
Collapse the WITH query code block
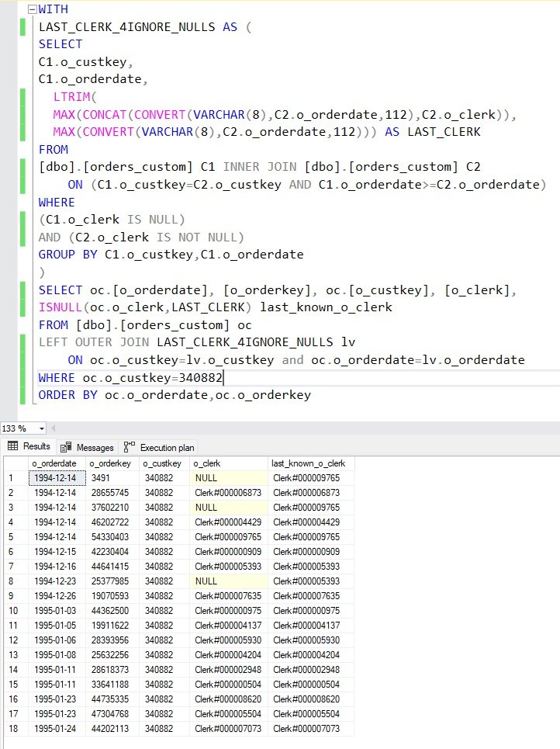pyautogui.click(x=33, y=9)
